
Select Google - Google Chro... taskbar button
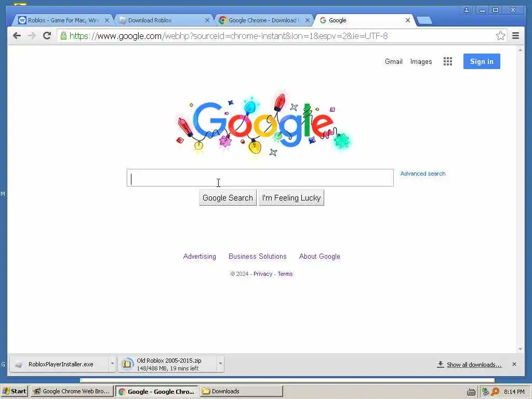[x=156, y=392]
